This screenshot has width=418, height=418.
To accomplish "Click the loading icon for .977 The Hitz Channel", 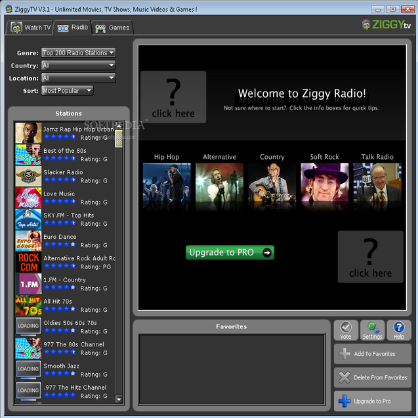I will coord(28,390).
